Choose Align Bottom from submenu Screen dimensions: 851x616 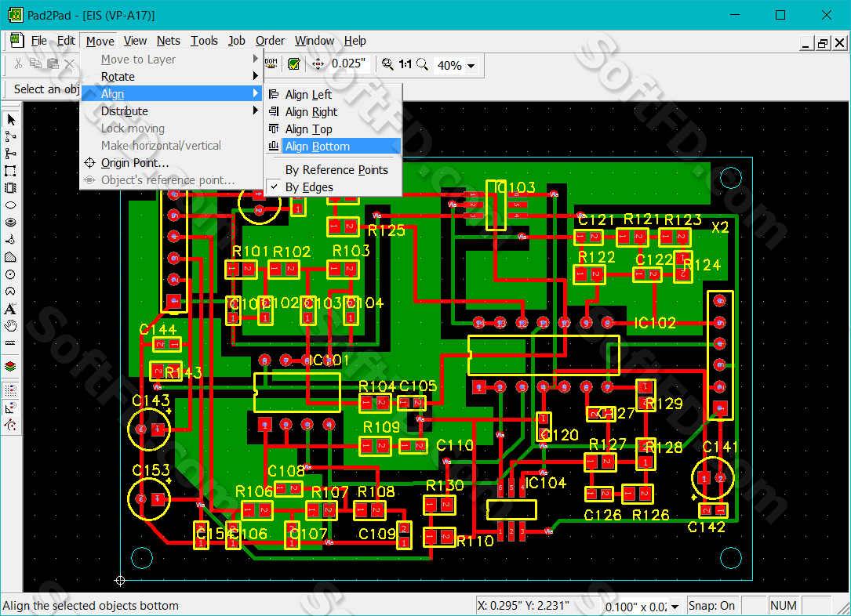coord(333,147)
